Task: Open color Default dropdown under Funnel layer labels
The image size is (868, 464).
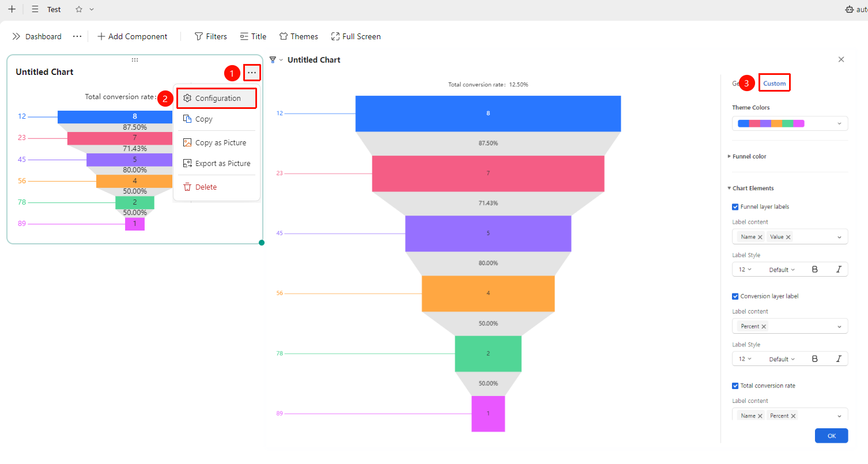Action: pos(782,270)
